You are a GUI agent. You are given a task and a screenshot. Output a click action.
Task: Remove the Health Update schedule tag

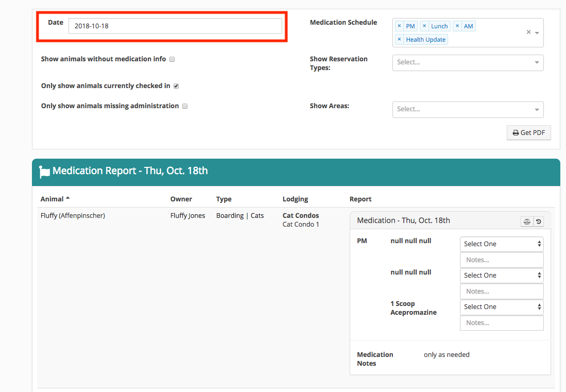[x=400, y=39]
